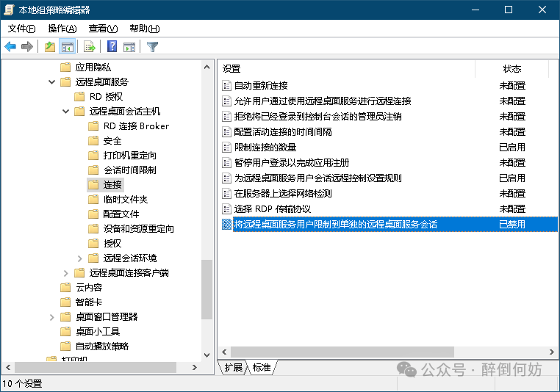The width and height of the screenshot is (560, 392).
Task: Toggle the Show/Hide Console Tree button
Action: (68, 47)
